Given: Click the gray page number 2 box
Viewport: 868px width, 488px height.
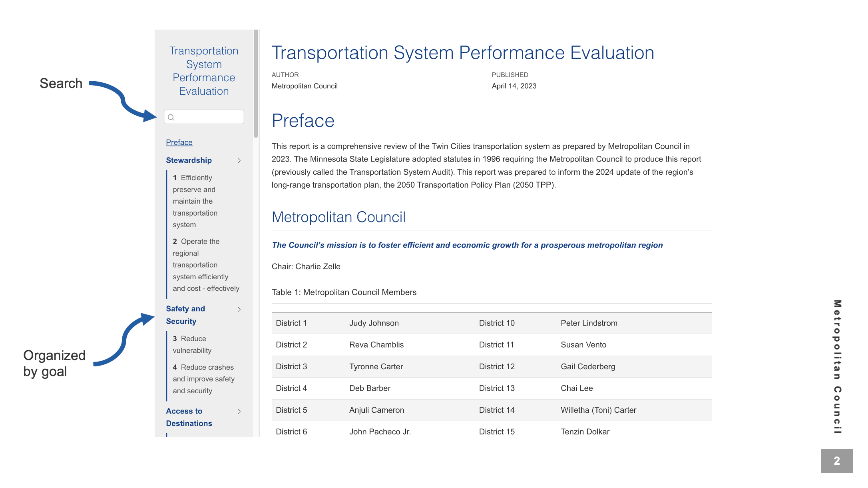Looking at the screenshot, I should pos(836,461).
